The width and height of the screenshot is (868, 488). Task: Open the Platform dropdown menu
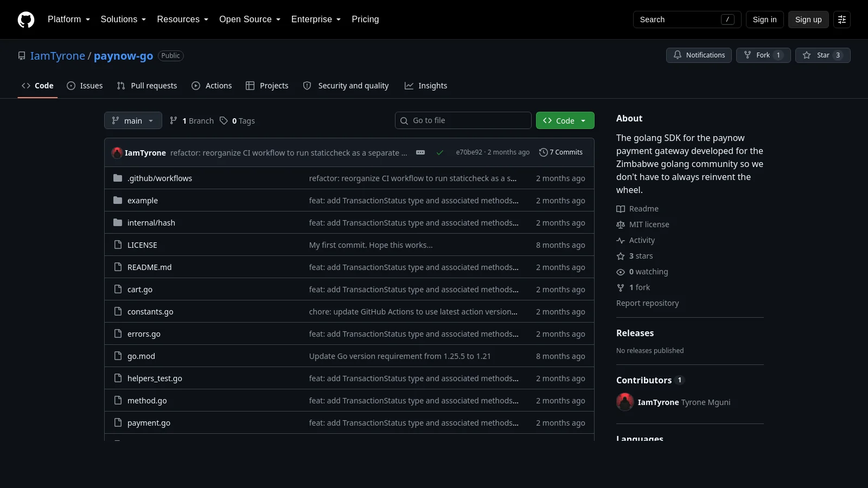[x=69, y=20]
